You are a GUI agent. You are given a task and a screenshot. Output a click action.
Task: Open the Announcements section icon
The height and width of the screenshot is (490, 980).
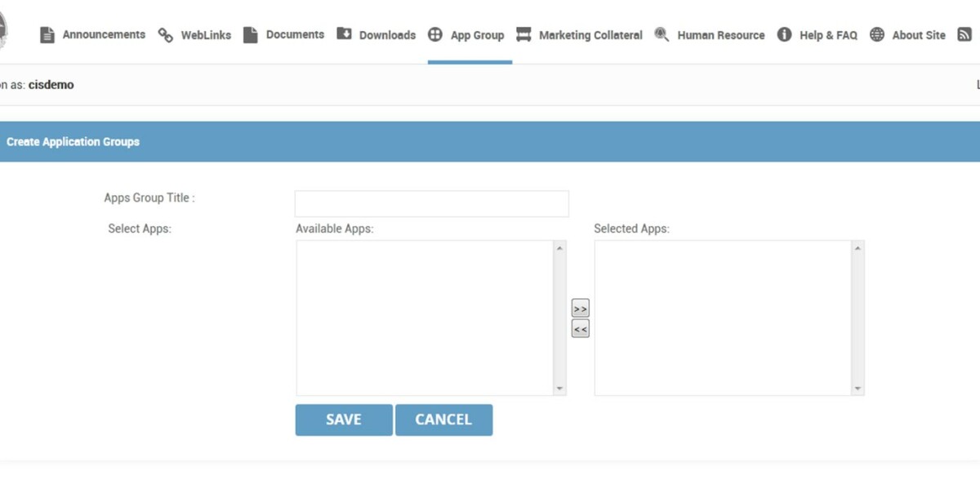[x=47, y=34]
